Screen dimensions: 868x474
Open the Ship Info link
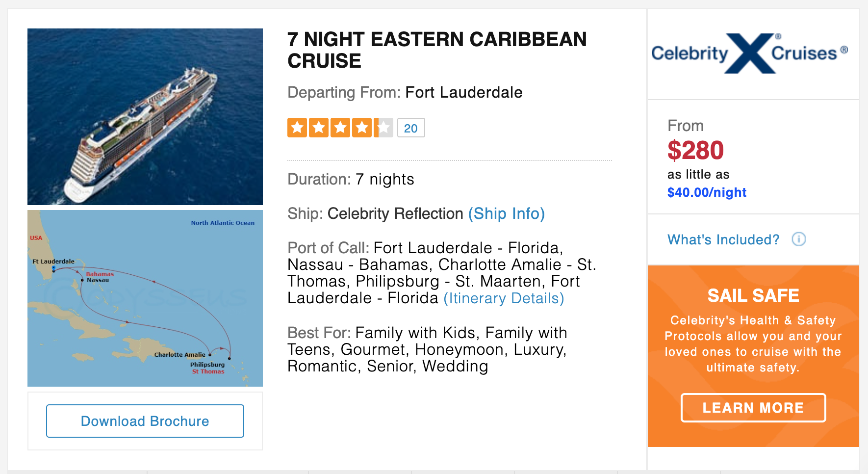506,214
